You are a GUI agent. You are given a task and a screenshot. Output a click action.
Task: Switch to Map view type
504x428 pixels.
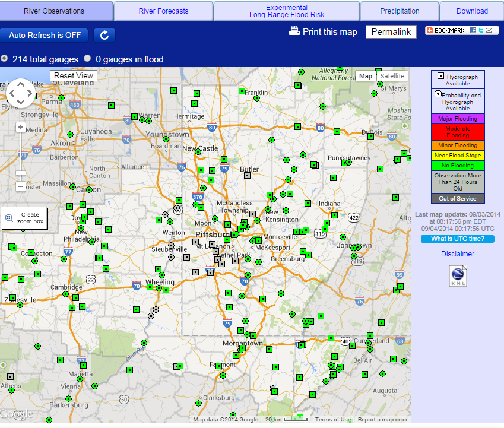366,76
